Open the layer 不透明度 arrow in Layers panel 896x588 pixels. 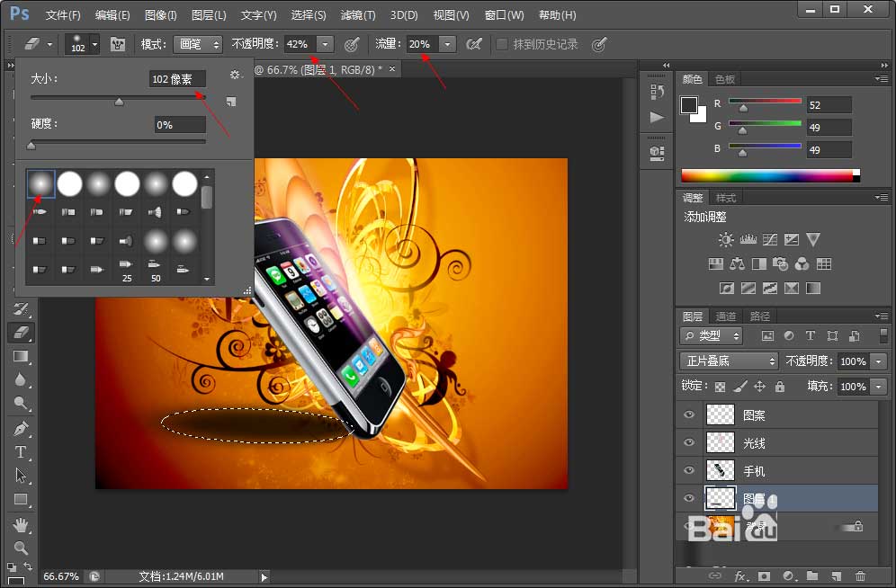tap(878, 361)
